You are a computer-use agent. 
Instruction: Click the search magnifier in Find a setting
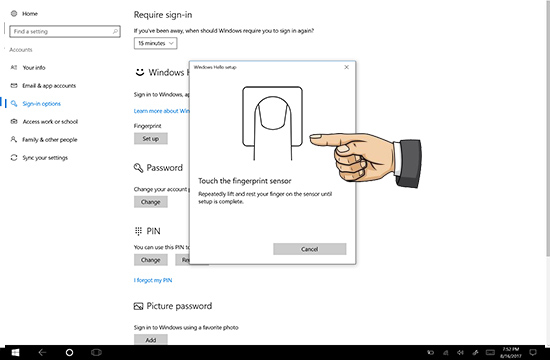coord(115,32)
